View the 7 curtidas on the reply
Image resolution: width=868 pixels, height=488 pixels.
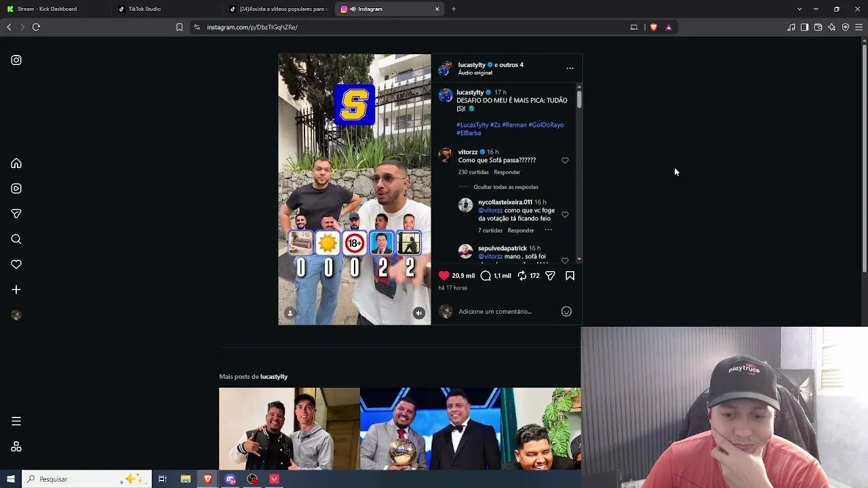[490, 230]
